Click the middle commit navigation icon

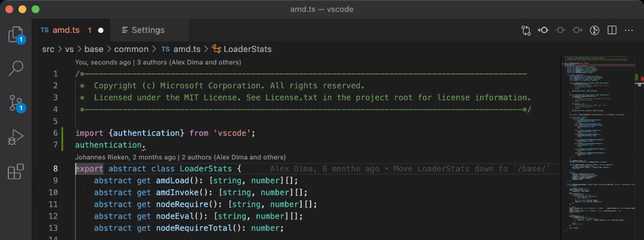(561, 30)
